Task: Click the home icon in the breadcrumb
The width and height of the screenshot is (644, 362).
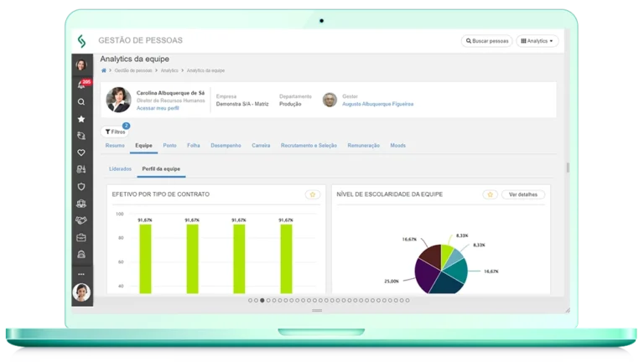Action: (x=103, y=70)
